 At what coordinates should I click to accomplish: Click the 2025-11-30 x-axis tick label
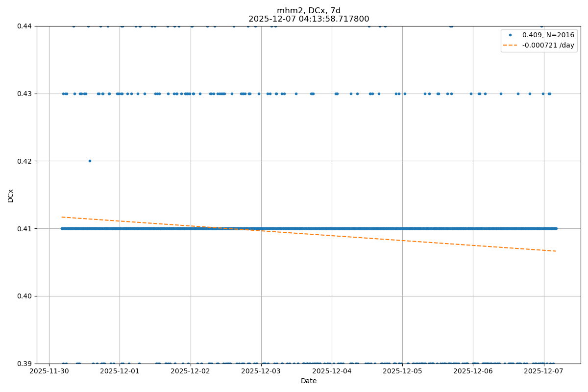(49, 371)
